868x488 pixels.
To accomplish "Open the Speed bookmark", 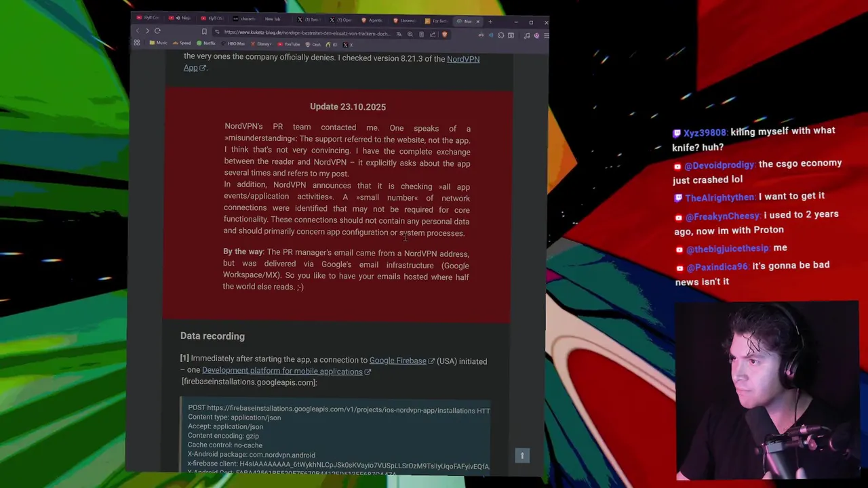I will pos(182,43).
